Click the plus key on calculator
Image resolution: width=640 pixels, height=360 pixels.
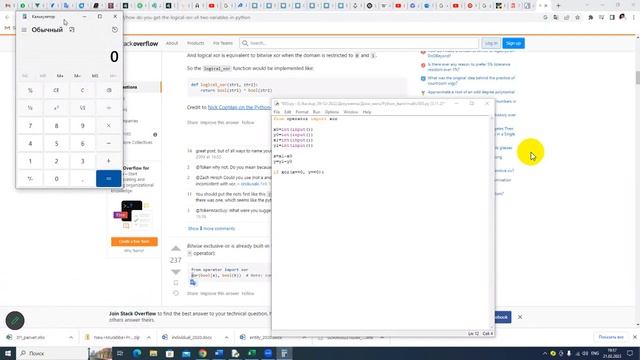[109, 161]
